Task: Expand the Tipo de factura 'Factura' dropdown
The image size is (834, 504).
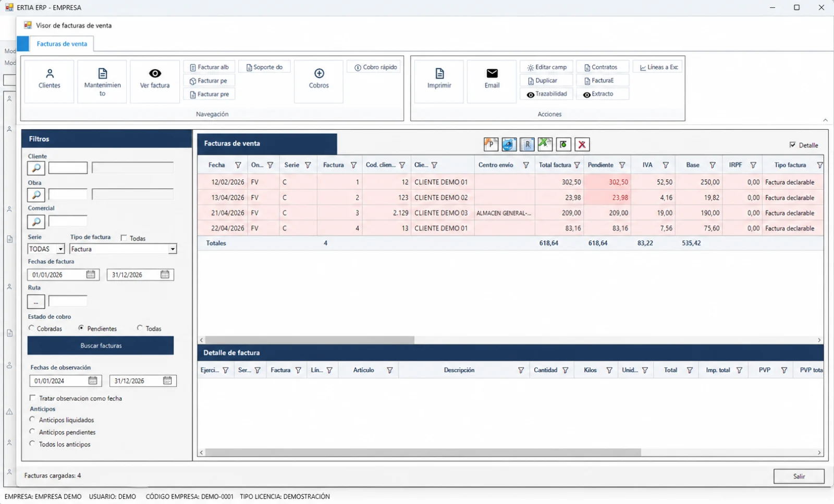Action: click(x=173, y=250)
